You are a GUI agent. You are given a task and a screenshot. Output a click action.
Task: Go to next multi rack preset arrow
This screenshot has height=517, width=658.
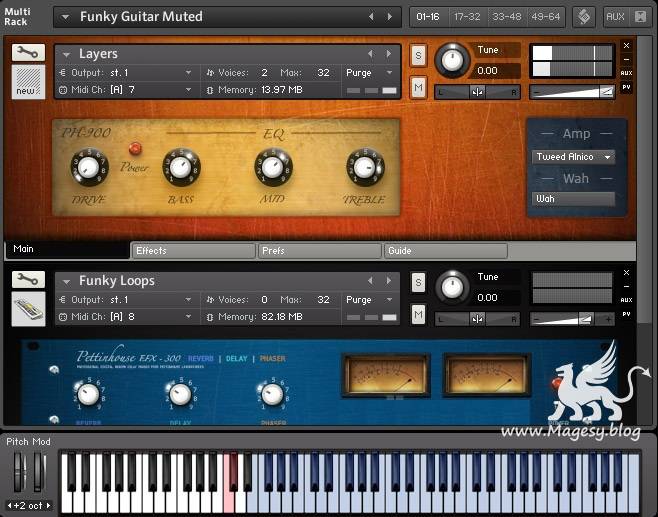coord(389,16)
